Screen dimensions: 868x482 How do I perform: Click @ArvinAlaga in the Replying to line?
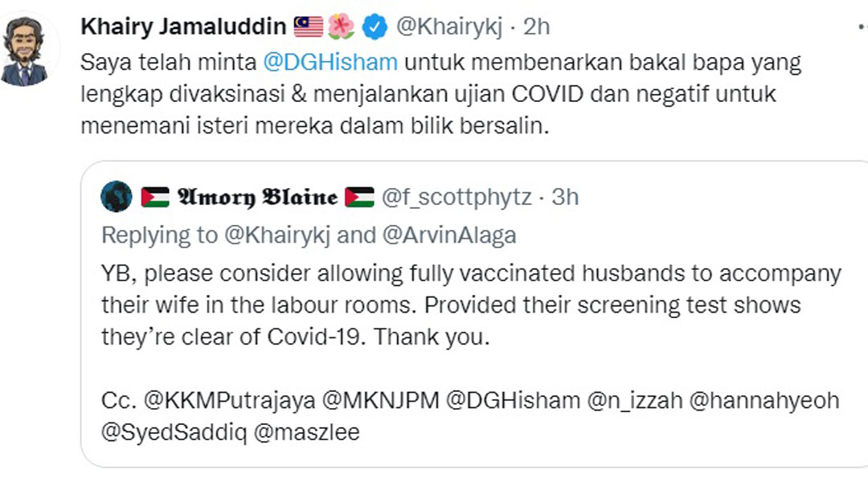tap(449, 235)
